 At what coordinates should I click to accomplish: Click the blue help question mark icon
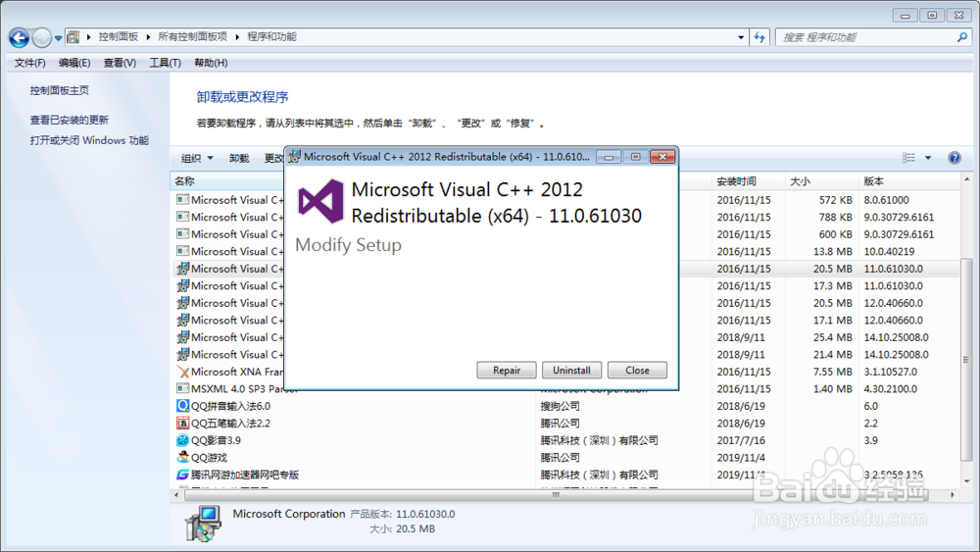[955, 158]
